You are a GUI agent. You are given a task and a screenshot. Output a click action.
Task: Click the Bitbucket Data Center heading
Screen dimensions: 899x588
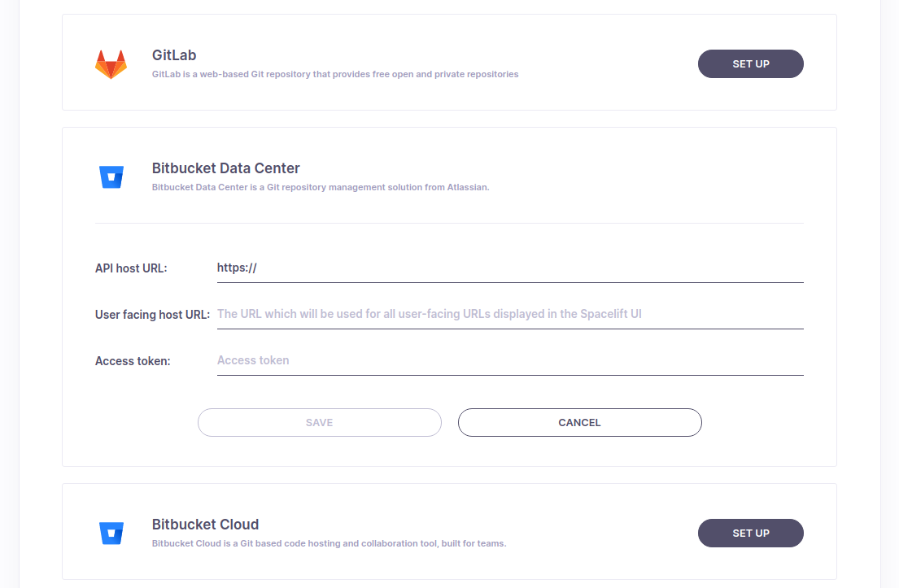pos(225,168)
